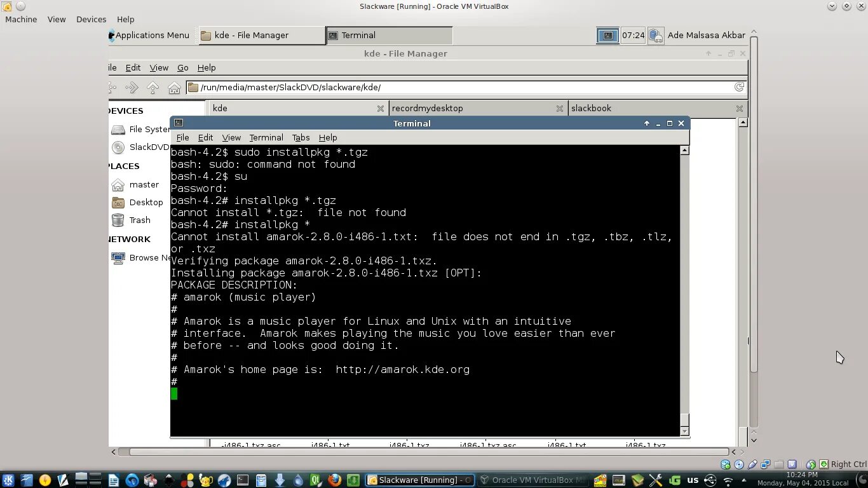The width and height of the screenshot is (868, 488).
Task: Select 'kde - File Manager' in guest panel
Action: tap(261, 36)
